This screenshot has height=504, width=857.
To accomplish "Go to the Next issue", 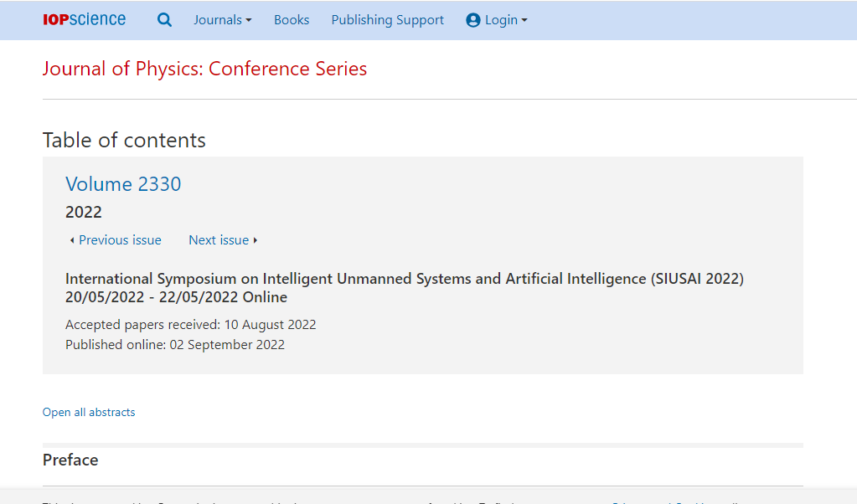I will pyautogui.click(x=219, y=240).
